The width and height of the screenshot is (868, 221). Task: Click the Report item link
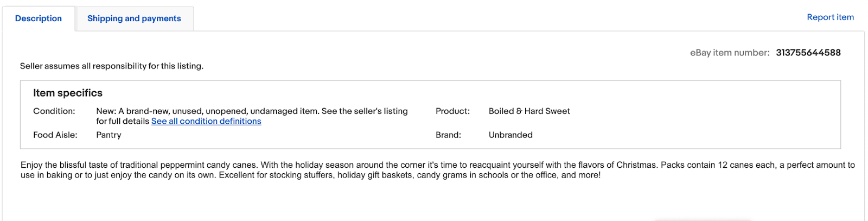pyautogui.click(x=830, y=17)
